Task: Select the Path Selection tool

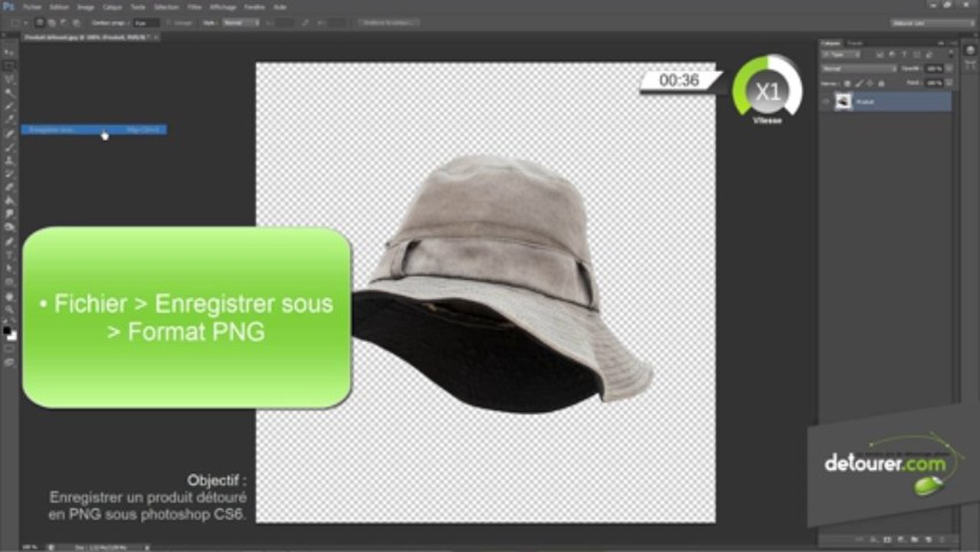Action: (10, 268)
